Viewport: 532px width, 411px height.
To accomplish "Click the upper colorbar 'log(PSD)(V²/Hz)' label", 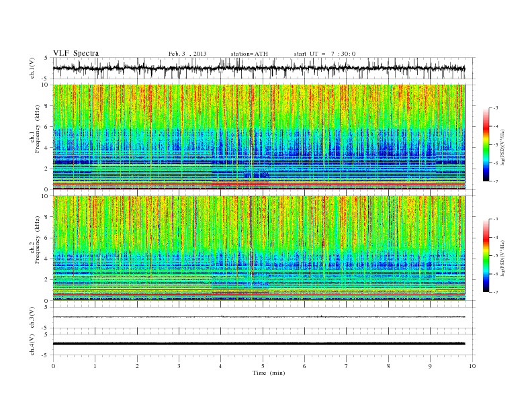I will [503, 146].
